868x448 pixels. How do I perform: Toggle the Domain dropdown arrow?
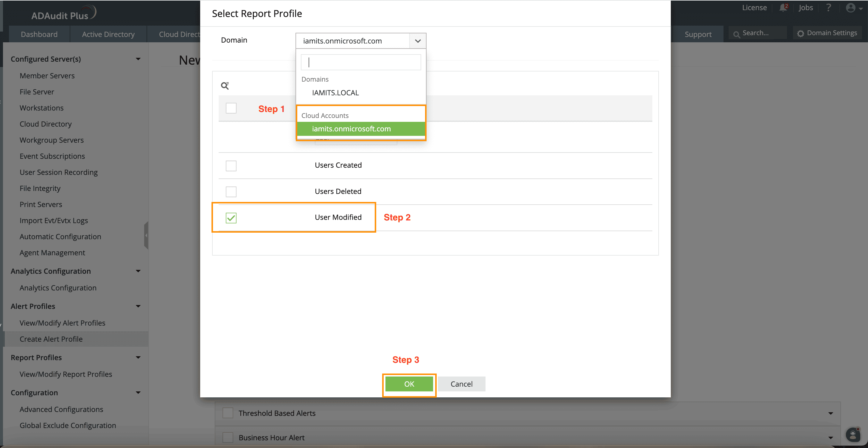click(418, 41)
